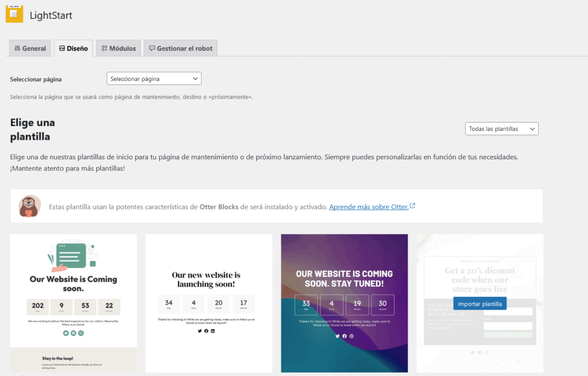Click the Facebook icon in the first template
588x376 pixels.
pyautogui.click(x=73, y=333)
